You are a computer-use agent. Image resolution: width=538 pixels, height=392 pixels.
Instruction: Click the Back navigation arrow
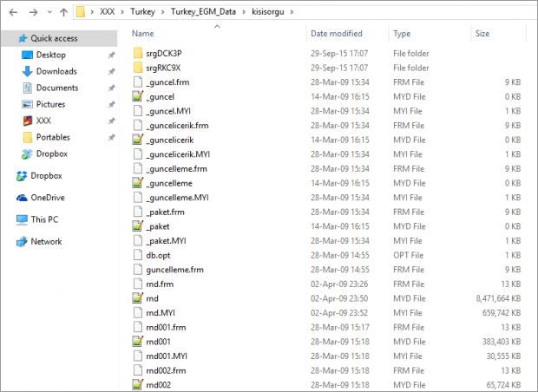click(x=10, y=13)
